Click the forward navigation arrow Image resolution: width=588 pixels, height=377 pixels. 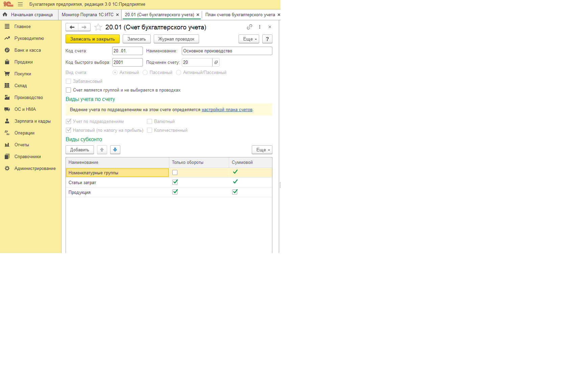pyautogui.click(x=84, y=27)
